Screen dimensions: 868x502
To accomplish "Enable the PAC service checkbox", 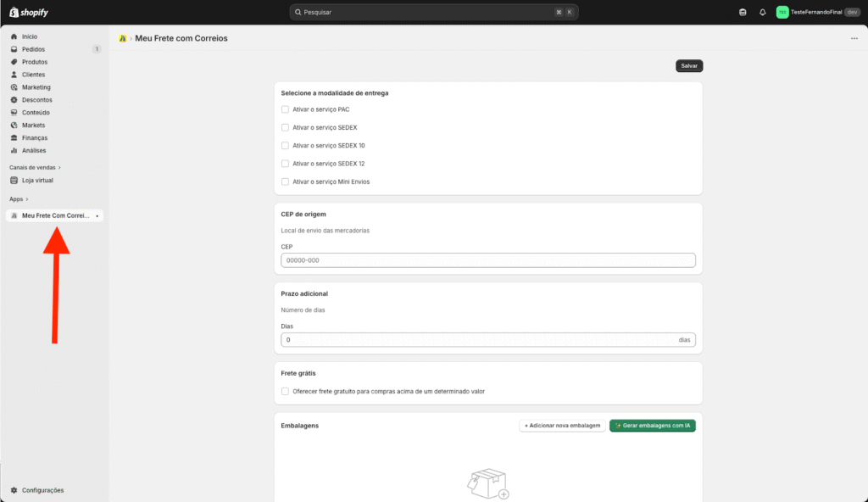I will point(285,109).
